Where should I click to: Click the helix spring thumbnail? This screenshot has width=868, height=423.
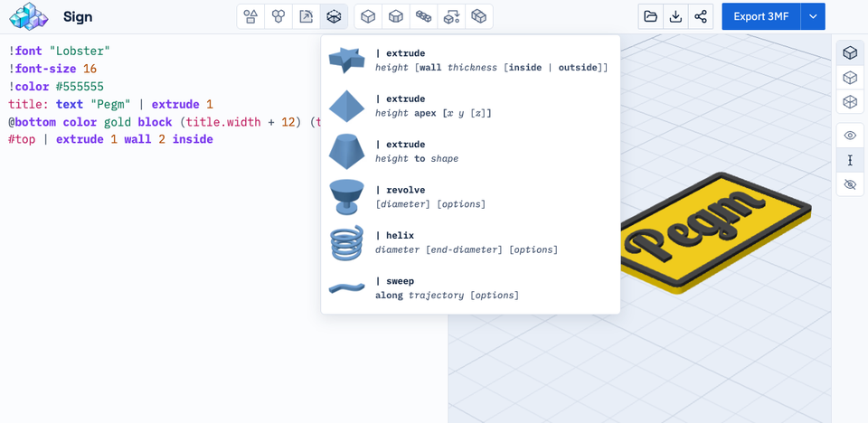tap(347, 242)
